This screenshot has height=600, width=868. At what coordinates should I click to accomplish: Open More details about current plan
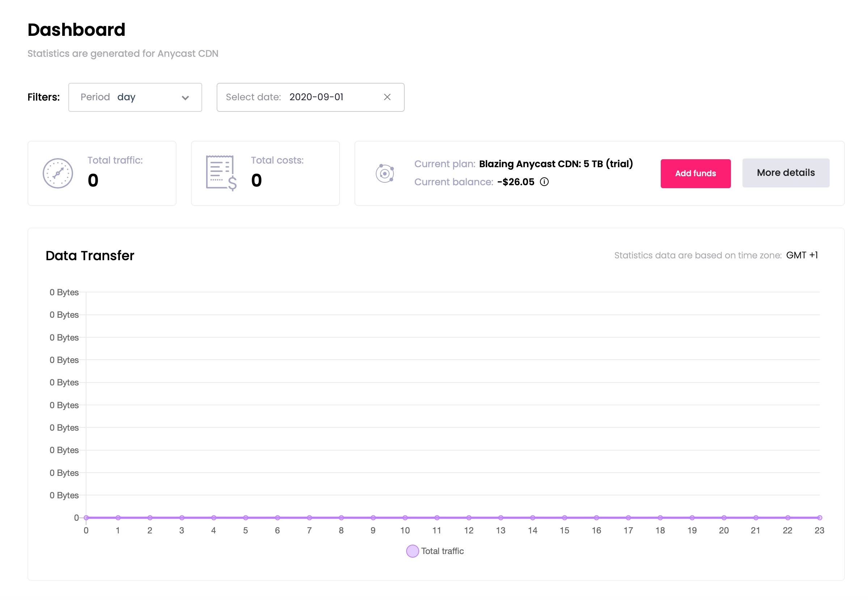point(786,173)
